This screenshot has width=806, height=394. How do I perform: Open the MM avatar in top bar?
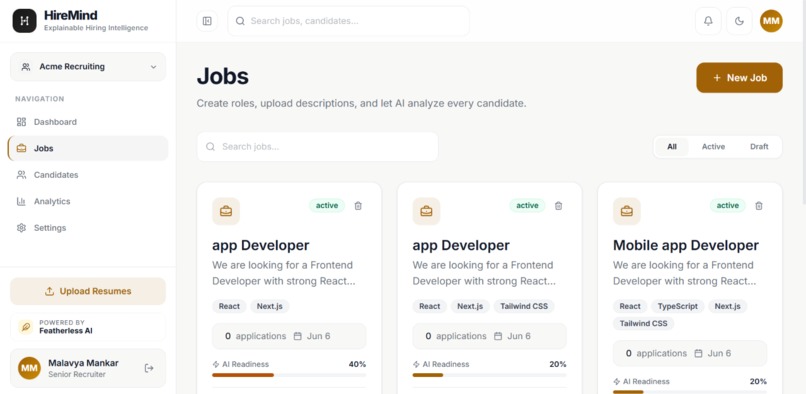tap(771, 21)
